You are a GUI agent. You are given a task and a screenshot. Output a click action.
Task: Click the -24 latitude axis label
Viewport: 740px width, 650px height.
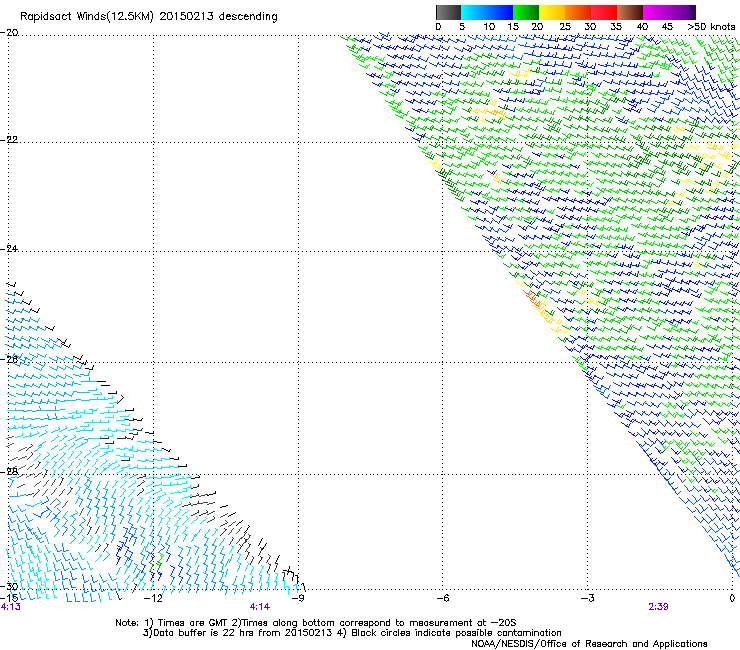click(9, 248)
